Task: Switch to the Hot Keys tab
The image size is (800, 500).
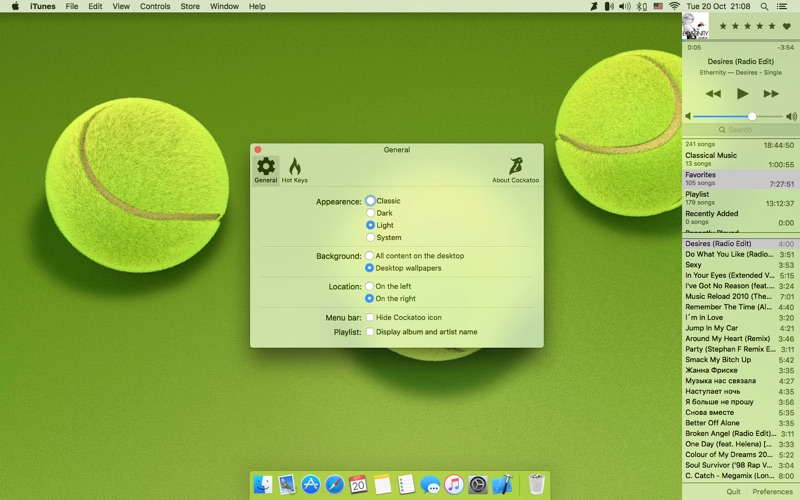Action: coord(294,170)
